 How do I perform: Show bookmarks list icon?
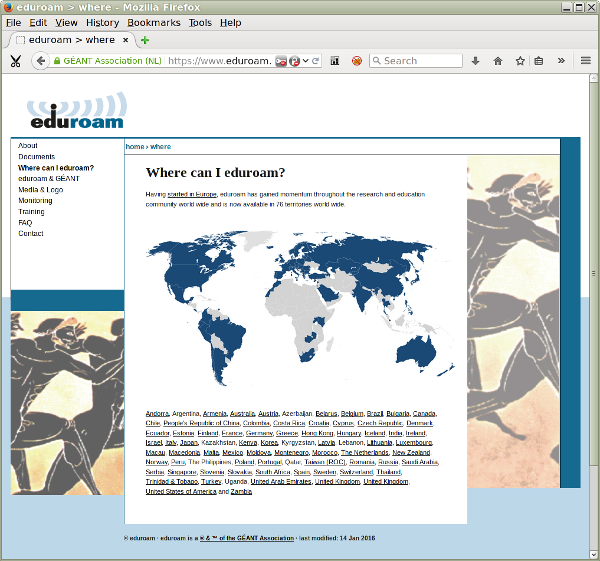pos(538,61)
